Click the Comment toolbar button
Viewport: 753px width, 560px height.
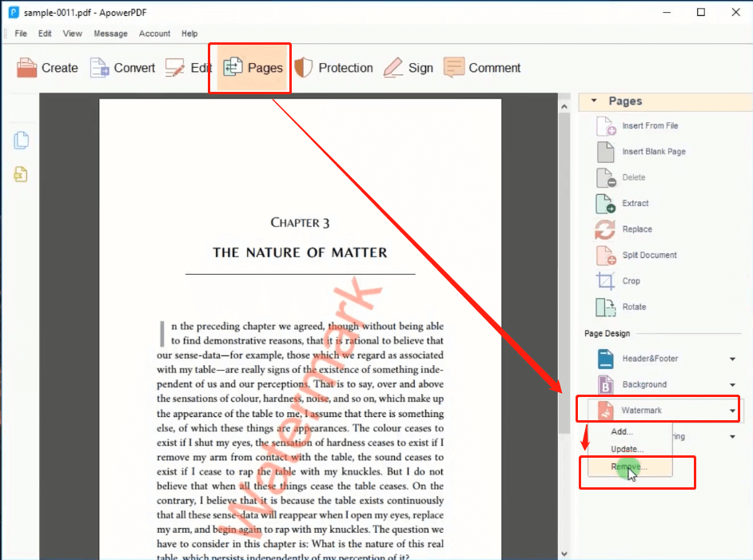pos(482,68)
